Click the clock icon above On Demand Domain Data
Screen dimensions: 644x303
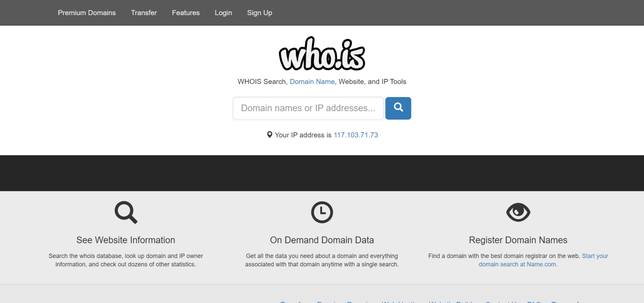(322, 212)
